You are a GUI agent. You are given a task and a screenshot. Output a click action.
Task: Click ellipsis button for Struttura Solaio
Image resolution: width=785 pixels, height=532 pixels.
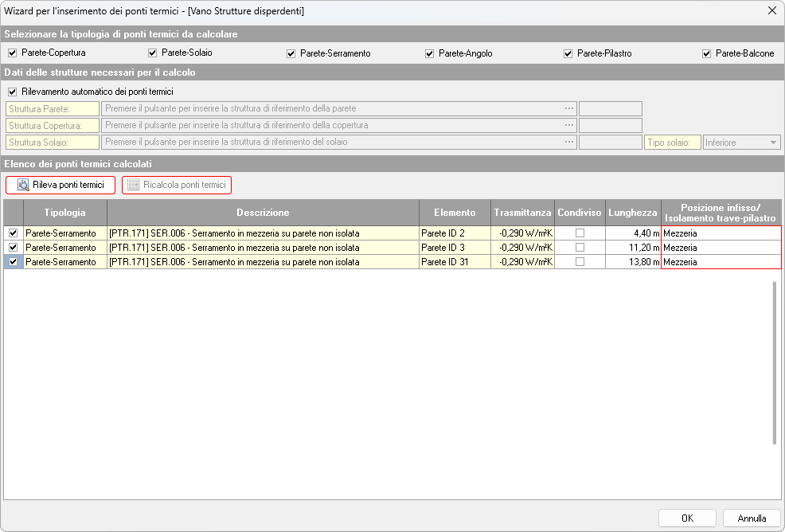[569, 143]
